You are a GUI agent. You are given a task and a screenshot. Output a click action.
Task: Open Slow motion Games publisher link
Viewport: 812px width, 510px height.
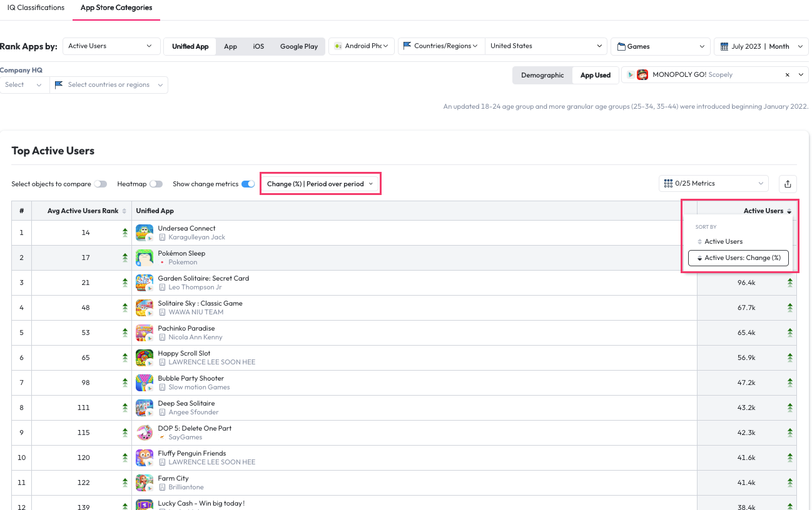click(199, 387)
